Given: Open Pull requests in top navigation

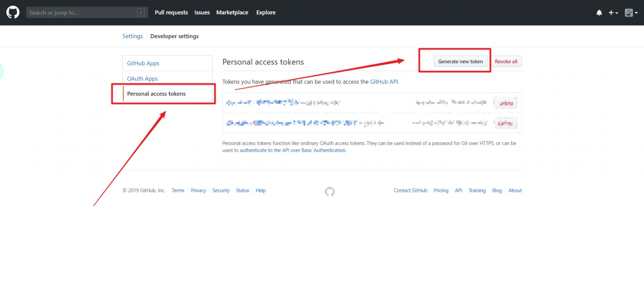Looking at the screenshot, I should (171, 13).
